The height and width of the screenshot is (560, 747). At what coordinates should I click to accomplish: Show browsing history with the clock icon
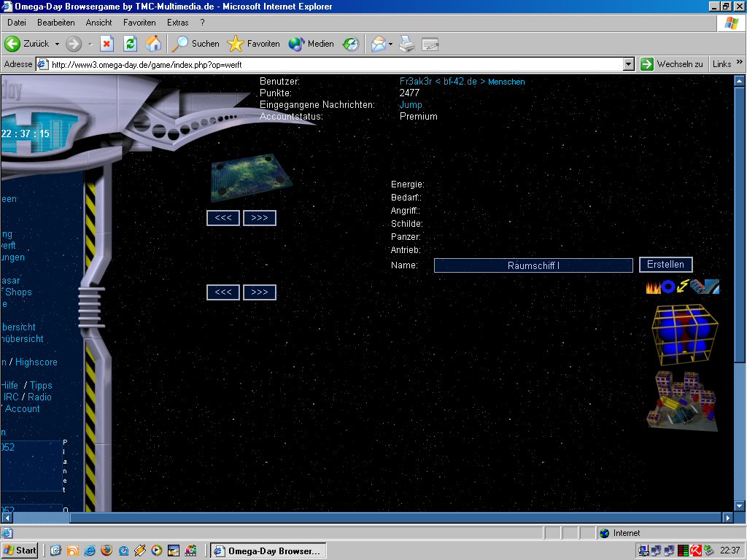coord(351,44)
